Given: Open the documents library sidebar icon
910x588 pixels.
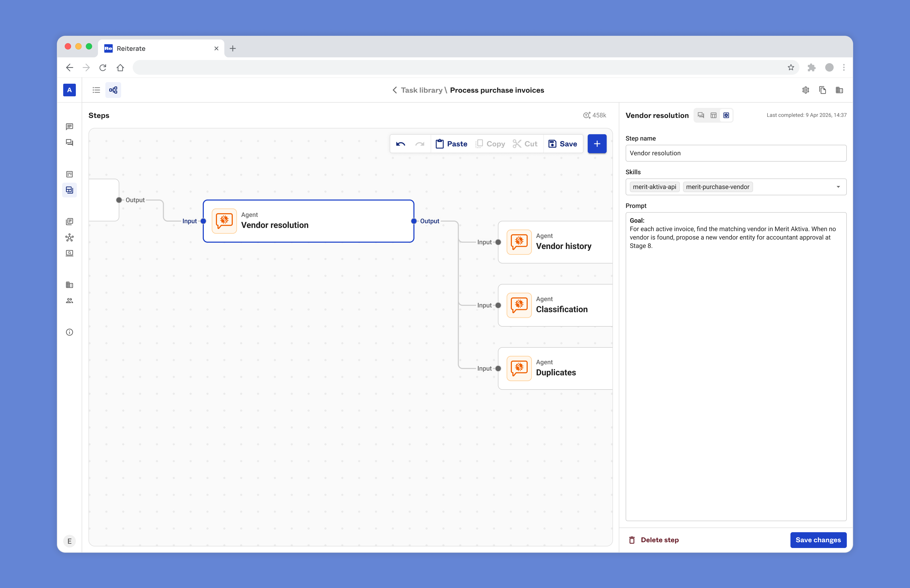Looking at the screenshot, I should (69, 221).
